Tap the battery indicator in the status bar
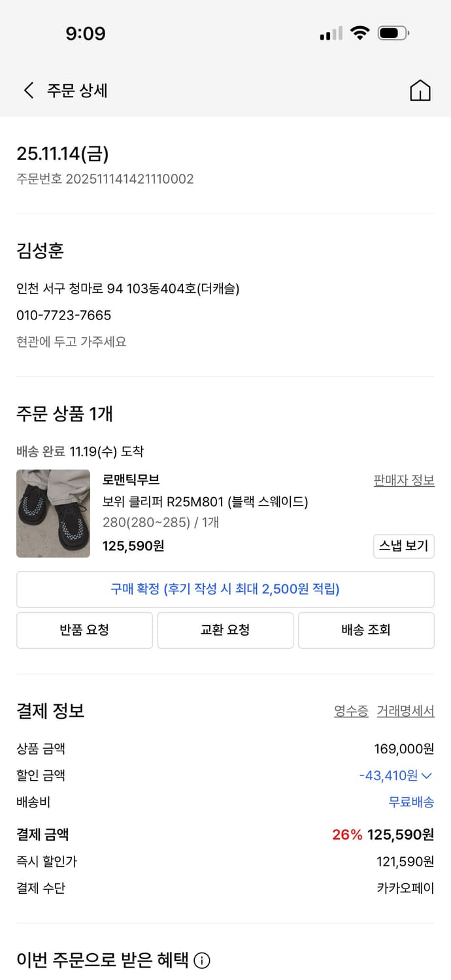This screenshot has height=980, width=451. tap(392, 33)
